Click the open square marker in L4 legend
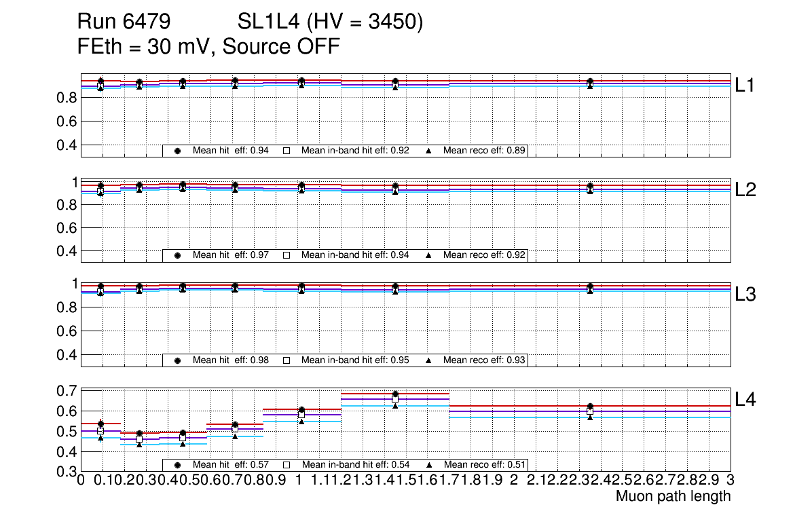 287,465
